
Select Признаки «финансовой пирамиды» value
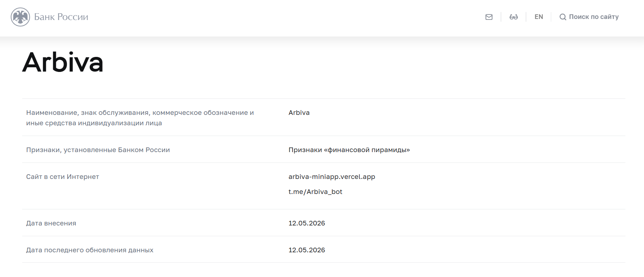(x=349, y=150)
